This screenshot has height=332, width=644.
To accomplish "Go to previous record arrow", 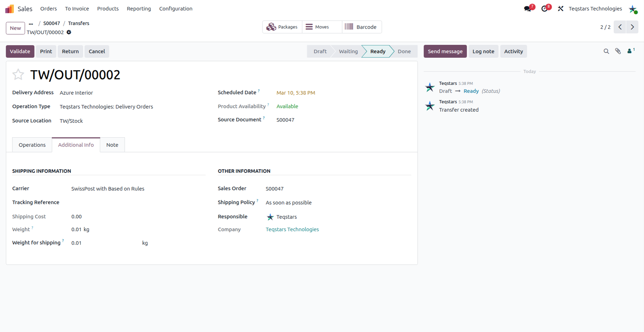I will (x=620, y=27).
